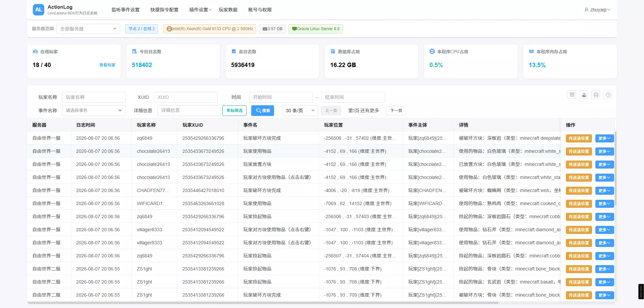Focus the 详细信息 input field

coord(189,111)
